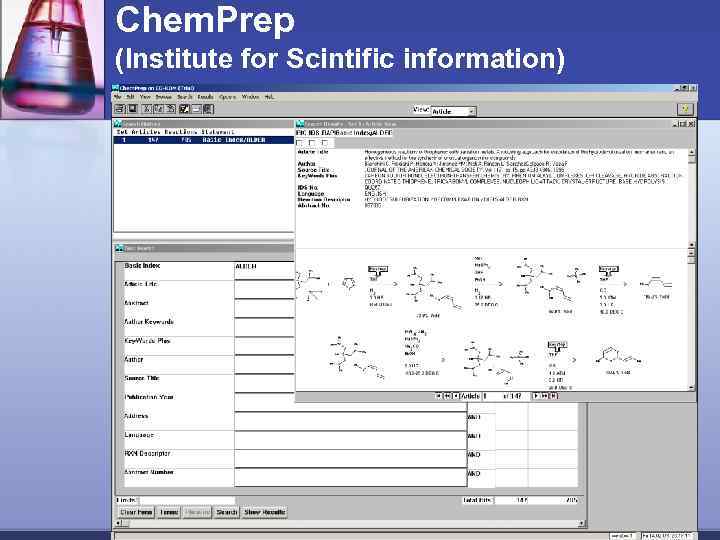Click the Abstract input field
The height and width of the screenshot is (540, 720).
pyautogui.click(x=264, y=308)
